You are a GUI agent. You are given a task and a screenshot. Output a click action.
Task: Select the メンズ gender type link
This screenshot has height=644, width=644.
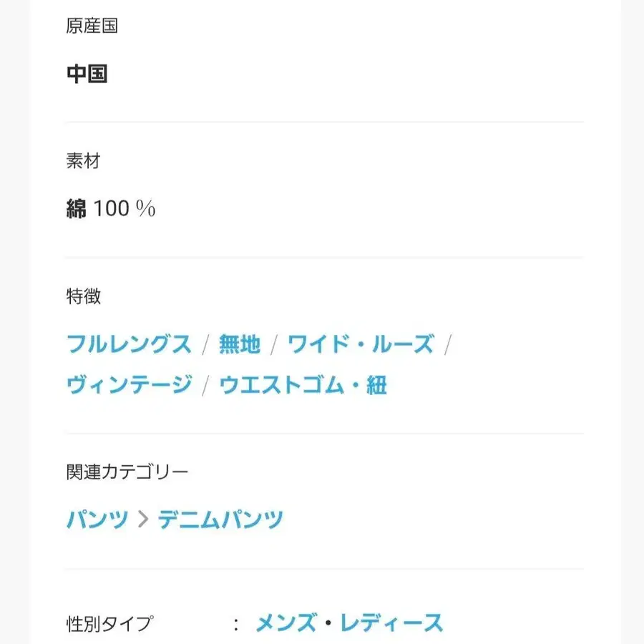point(286,623)
